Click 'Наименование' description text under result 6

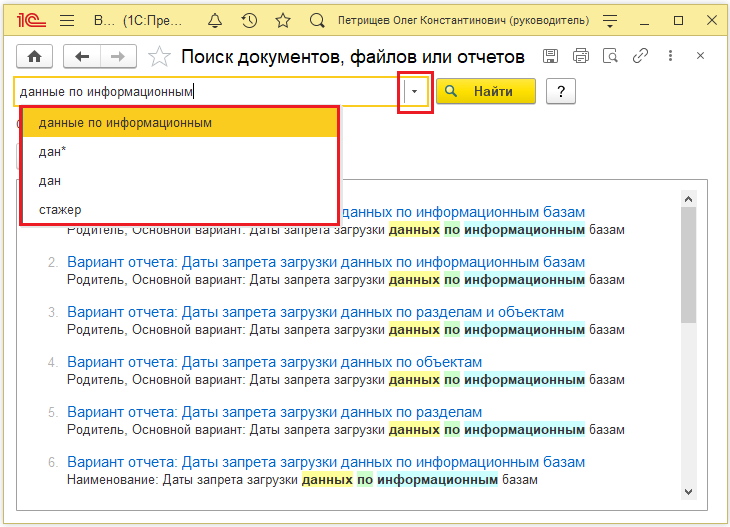click(x=302, y=480)
